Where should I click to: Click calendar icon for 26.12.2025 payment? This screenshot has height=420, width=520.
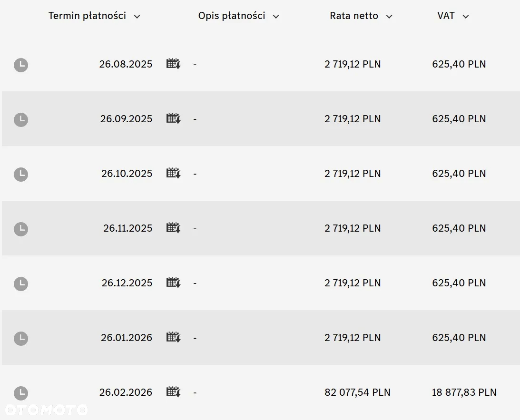(174, 283)
